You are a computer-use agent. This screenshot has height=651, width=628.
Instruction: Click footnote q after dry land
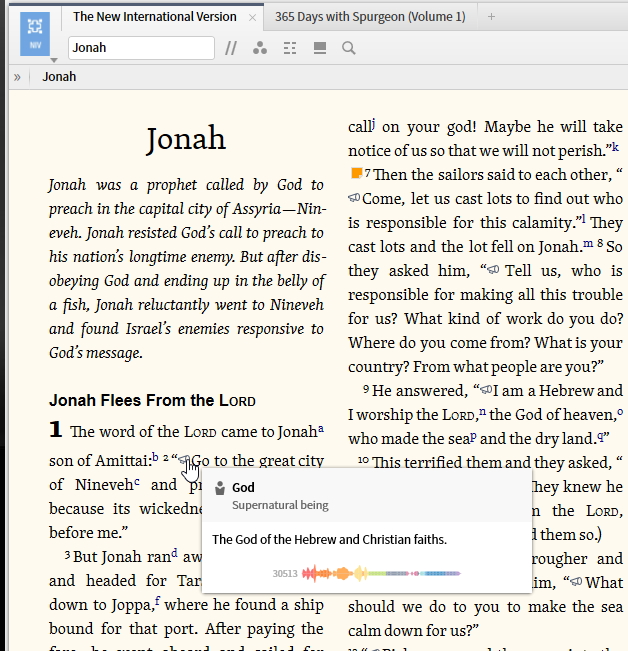coord(601,436)
